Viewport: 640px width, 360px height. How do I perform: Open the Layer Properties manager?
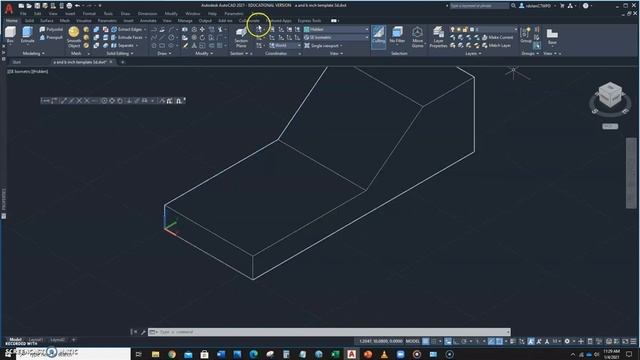click(x=438, y=37)
